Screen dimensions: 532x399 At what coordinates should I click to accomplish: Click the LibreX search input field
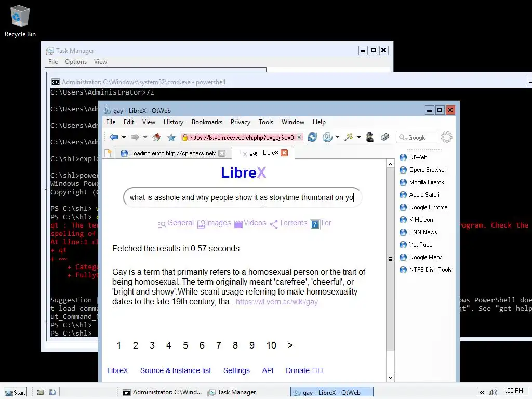pos(242,197)
